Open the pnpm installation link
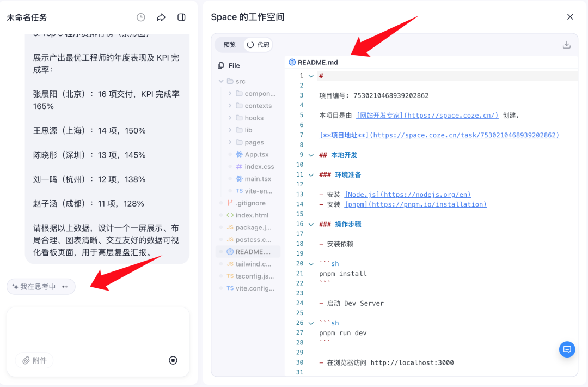 (415, 204)
